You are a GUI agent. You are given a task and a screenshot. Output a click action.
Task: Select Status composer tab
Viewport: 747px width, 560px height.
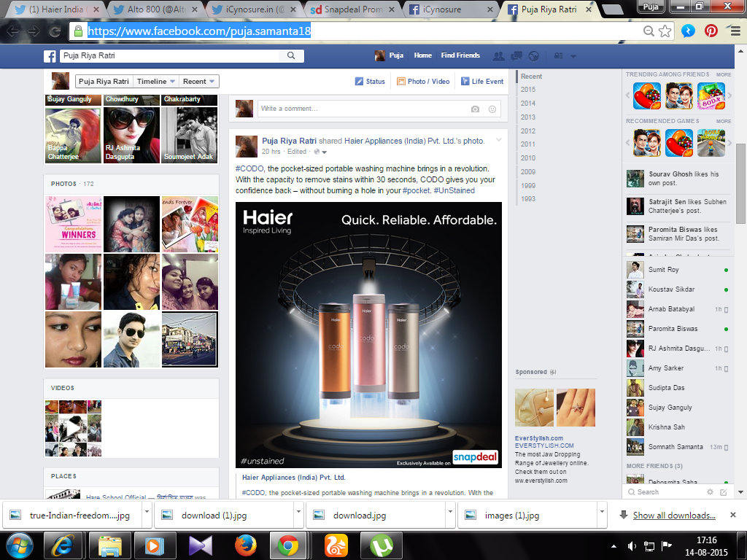click(370, 82)
